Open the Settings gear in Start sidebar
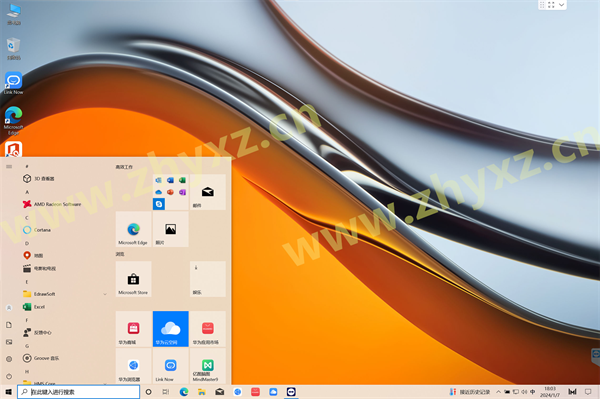 click(9, 359)
